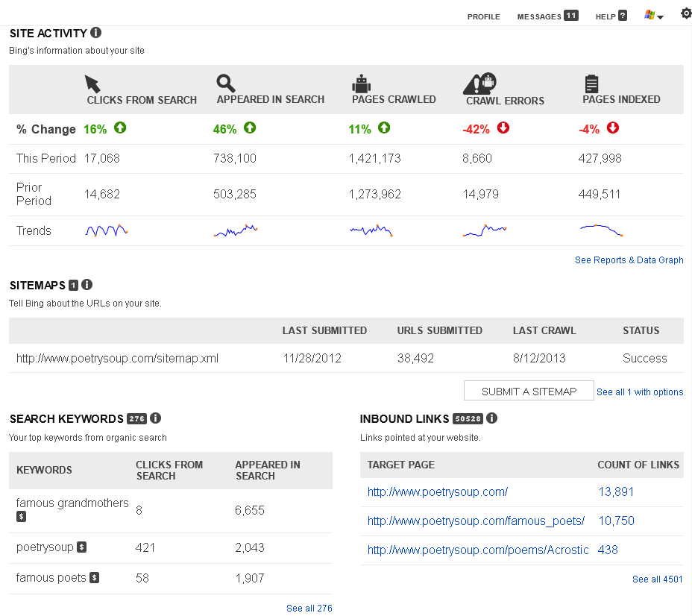
Task: Click the 38,492 URLs submitted value
Action: coord(415,358)
